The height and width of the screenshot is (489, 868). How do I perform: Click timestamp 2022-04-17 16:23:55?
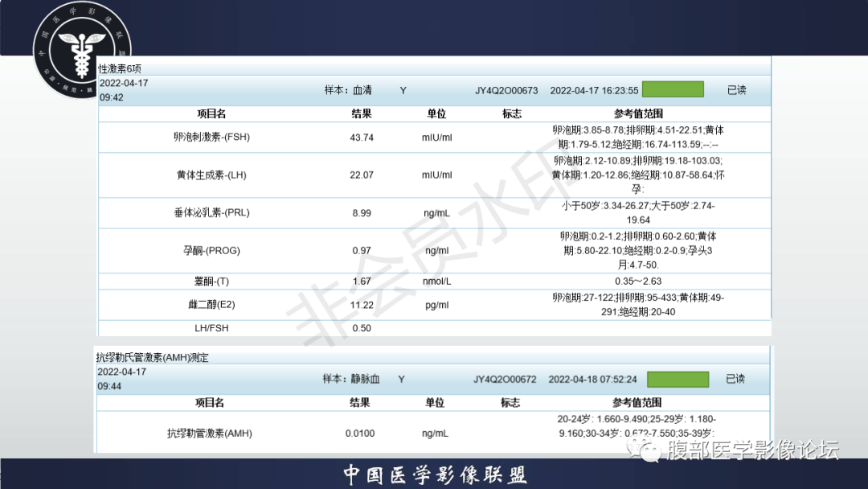pos(594,90)
